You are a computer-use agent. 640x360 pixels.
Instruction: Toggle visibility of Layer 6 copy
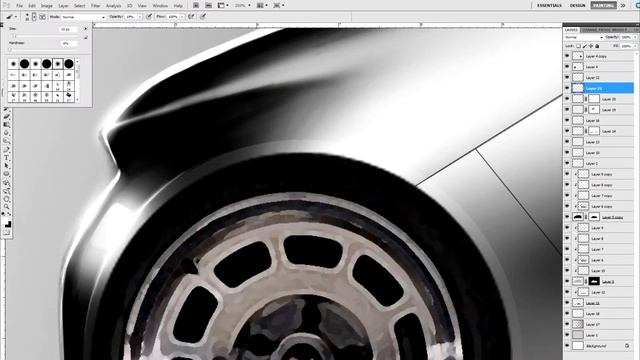pyautogui.click(x=567, y=206)
